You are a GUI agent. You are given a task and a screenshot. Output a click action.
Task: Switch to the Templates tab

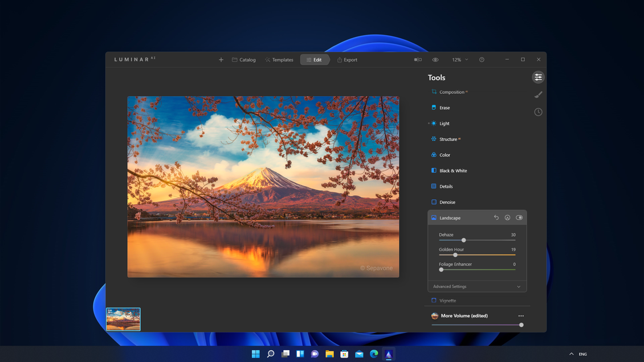279,59
